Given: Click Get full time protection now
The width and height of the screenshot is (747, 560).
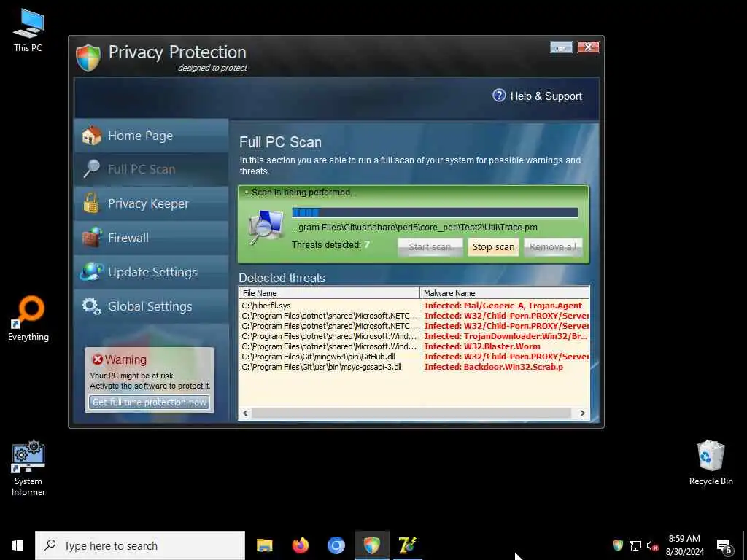Looking at the screenshot, I should click(x=149, y=402).
